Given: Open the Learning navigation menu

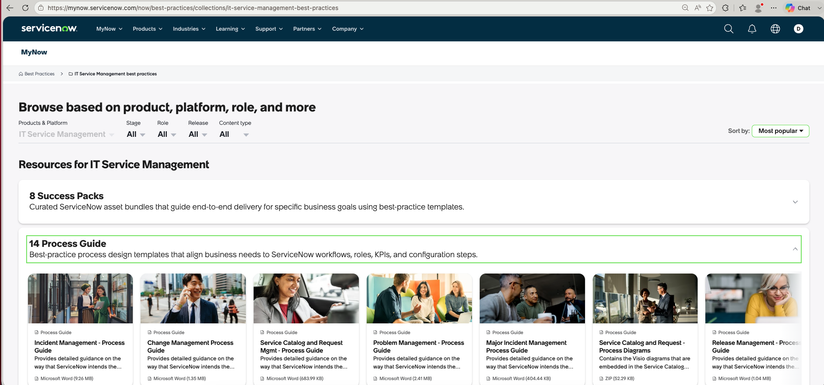Looking at the screenshot, I should (x=230, y=29).
